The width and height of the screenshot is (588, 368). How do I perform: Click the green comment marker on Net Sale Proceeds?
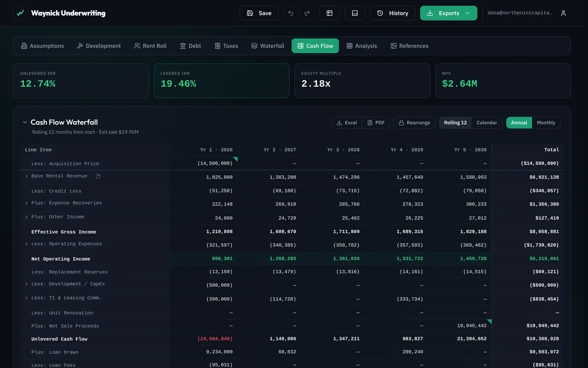point(489,322)
